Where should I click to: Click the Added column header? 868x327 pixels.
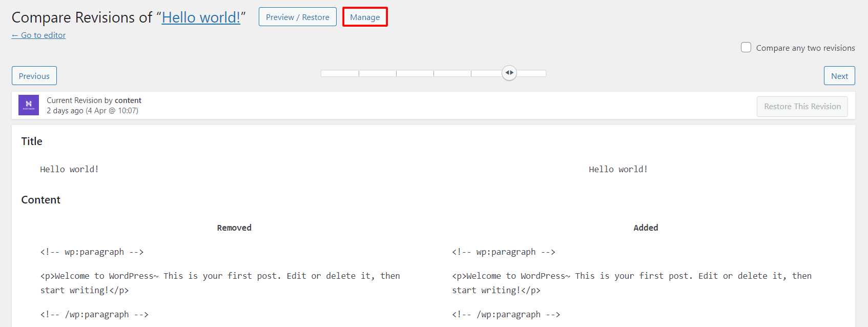point(646,228)
